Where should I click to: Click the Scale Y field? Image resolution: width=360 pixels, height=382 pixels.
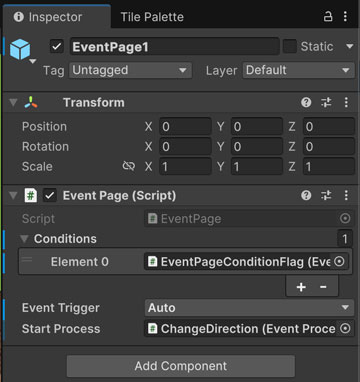pos(257,166)
